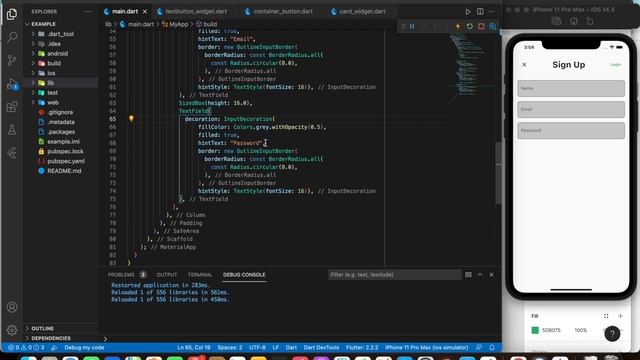Click Dart DevTools in status bar
Screen dimensions: 640x360
tap(321, 348)
